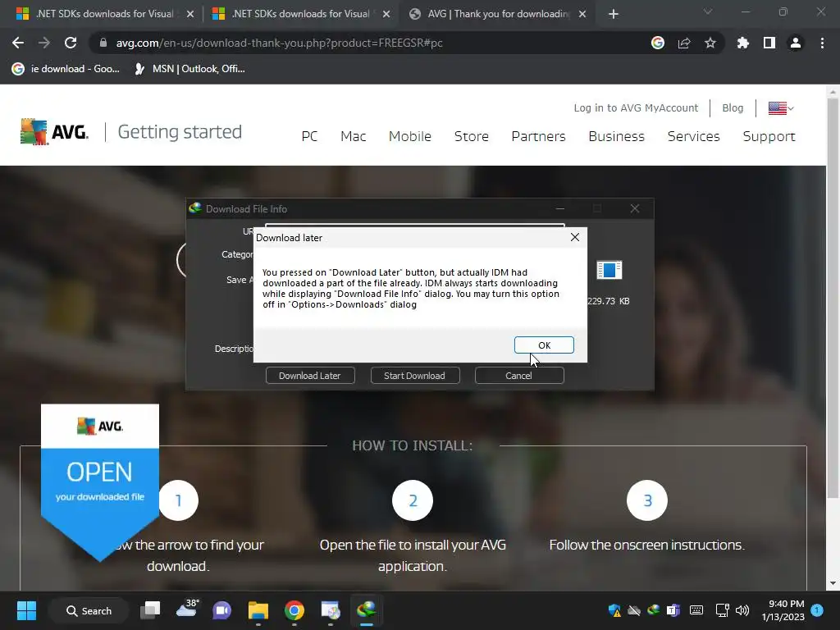The height and width of the screenshot is (630, 840).
Task: Open the Support menu item
Action: click(769, 137)
